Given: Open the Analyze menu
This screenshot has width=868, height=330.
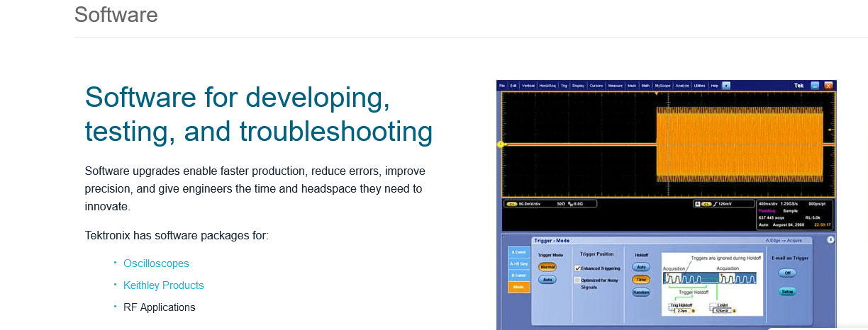Looking at the screenshot, I should click(682, 85).
